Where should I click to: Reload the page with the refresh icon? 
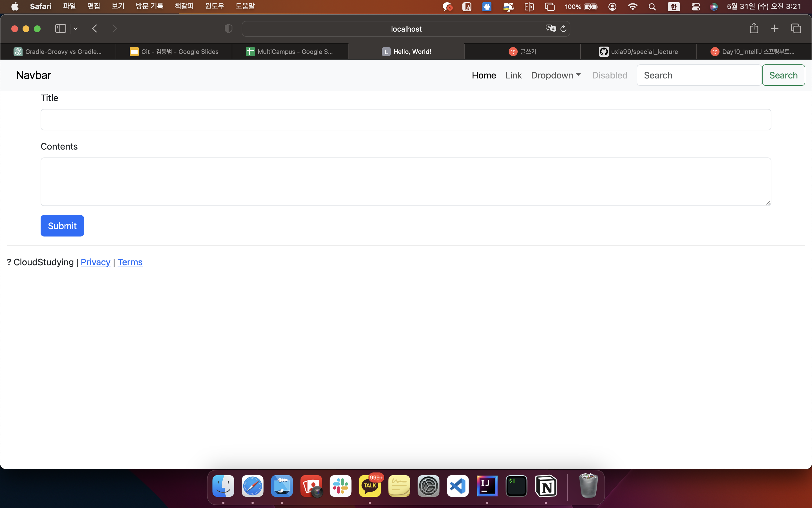[563, 29]
